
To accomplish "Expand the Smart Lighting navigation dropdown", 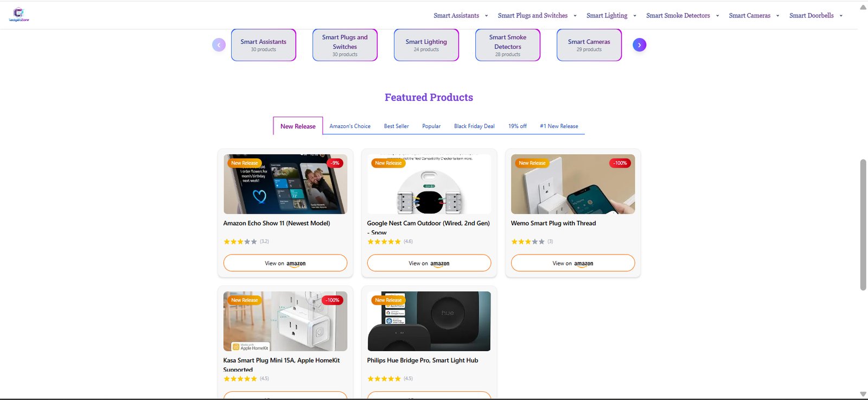I will coord(607,15).
